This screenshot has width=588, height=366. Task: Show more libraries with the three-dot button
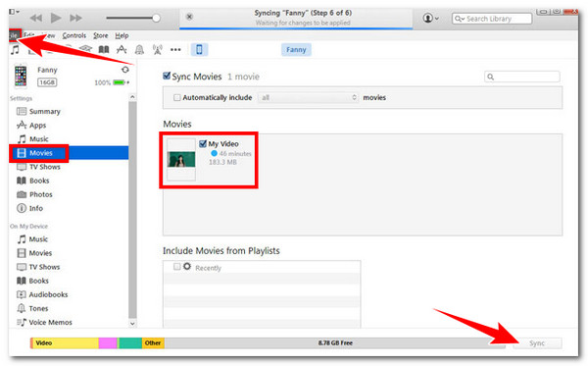point(175,49)
